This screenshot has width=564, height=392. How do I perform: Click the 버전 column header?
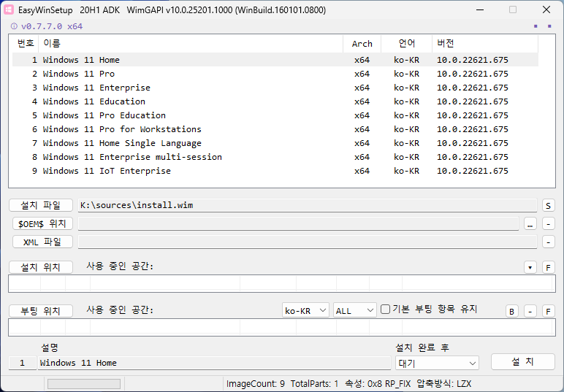pyautogui.click(x=485, y=44)
